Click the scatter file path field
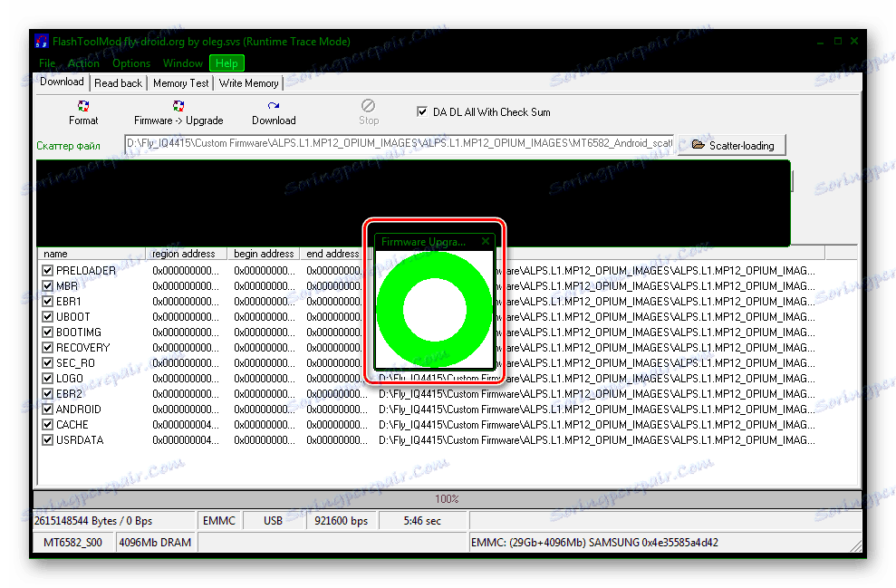This screenshot has height=588, width=896. click(400, 143)
